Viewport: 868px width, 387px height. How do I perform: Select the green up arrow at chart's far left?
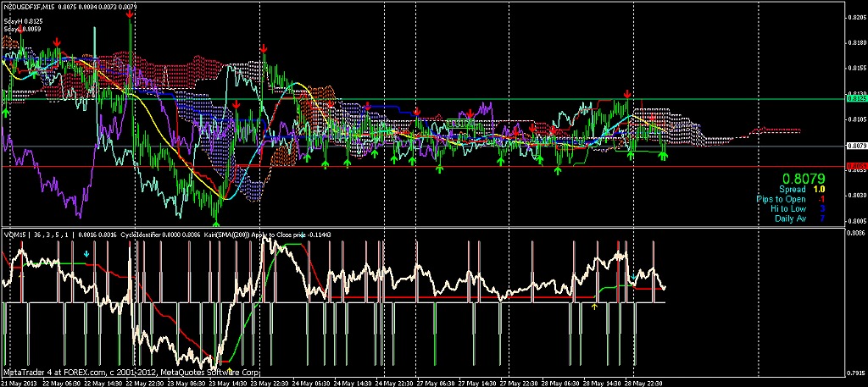(5, 111)
